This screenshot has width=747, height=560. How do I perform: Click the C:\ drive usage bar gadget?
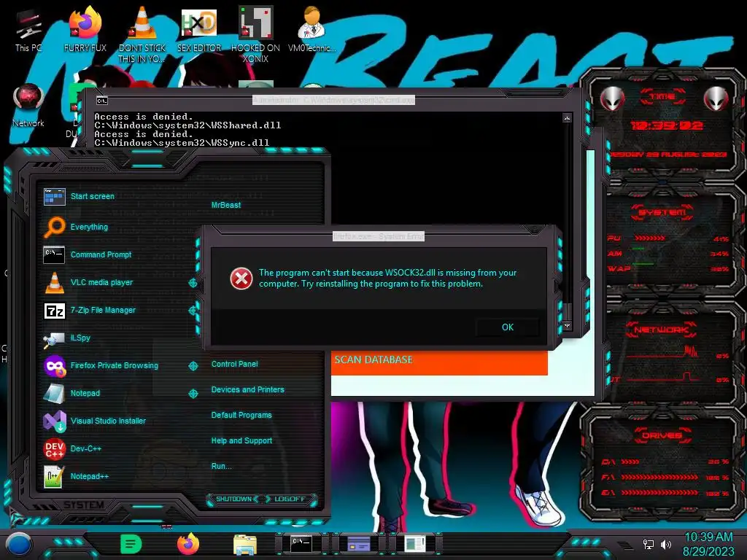[x=665, y=462]
